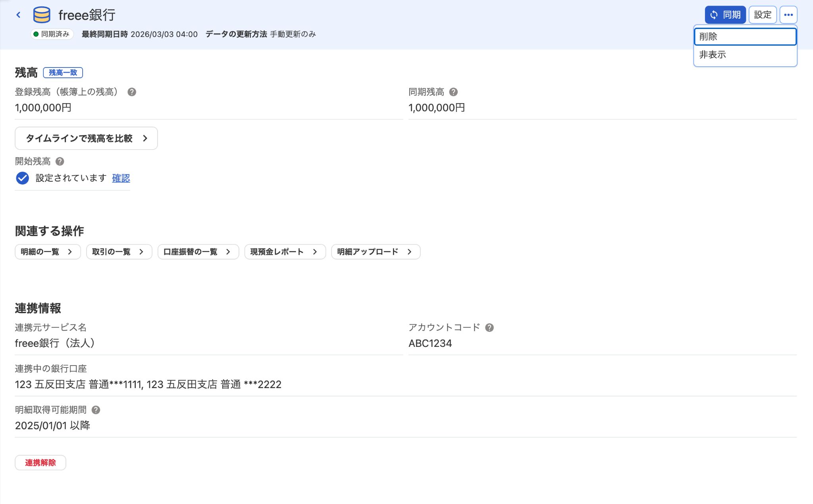
Task: Choose 削除 from the dropdown menu
Action: click(745, 37)
